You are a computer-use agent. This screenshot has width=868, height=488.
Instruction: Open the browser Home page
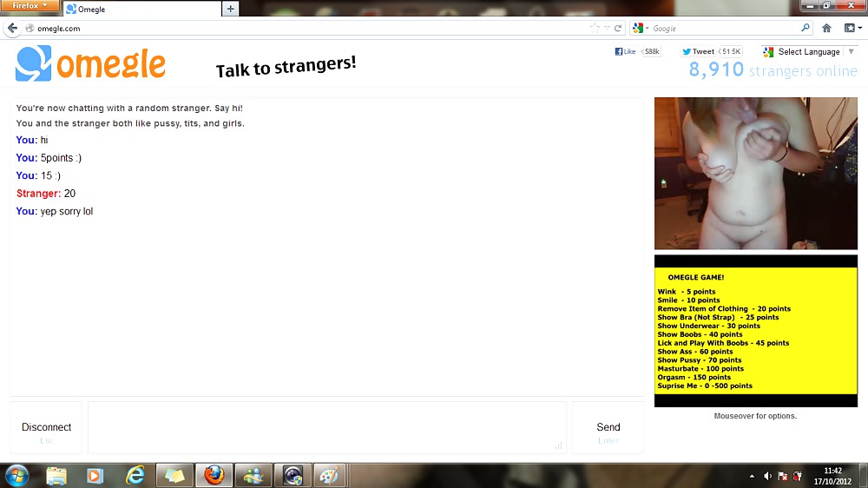coord(826,28)
